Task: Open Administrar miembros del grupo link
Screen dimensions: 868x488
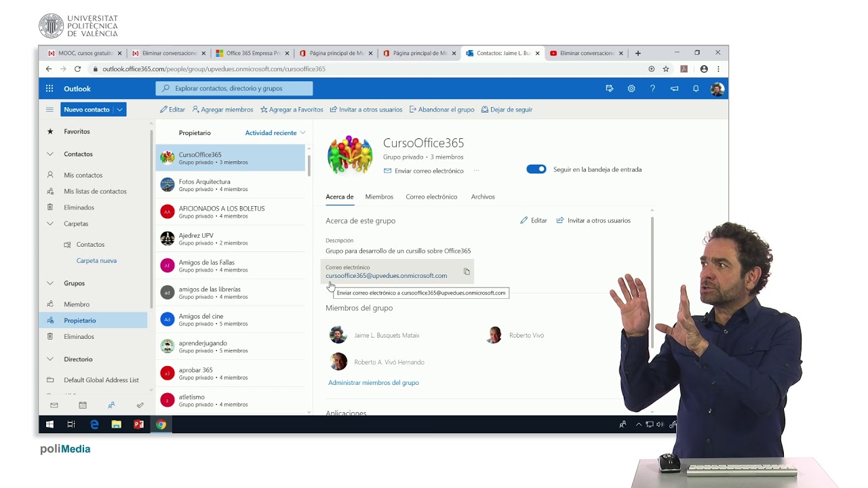Action: click(x=374, y=383)
